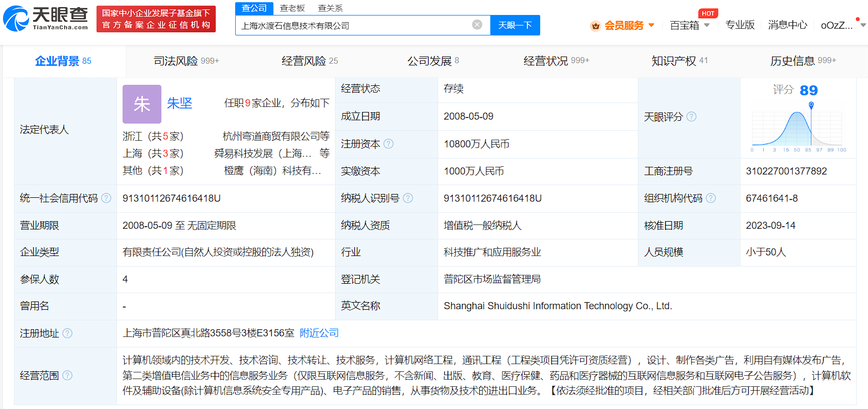Viewport: 868px width, 409px height.
Task: Click help icon beside 经营范围
Action: 67,376
